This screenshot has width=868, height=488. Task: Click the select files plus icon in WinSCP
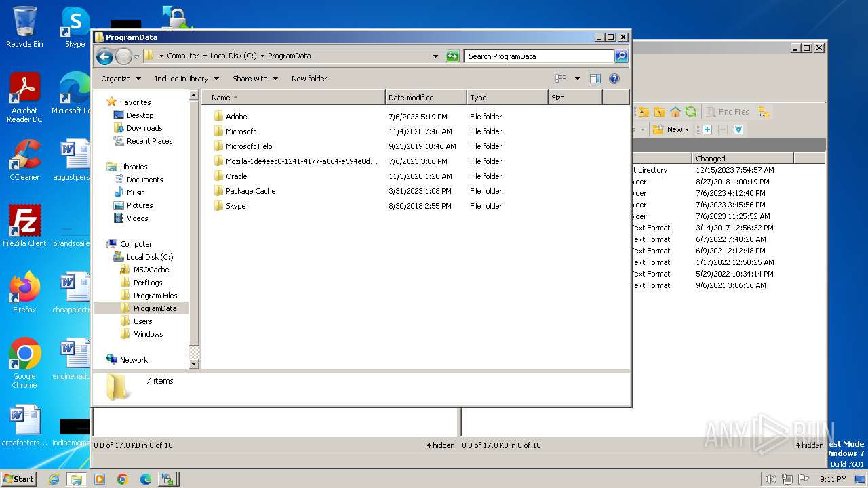[x=707, y=129]
